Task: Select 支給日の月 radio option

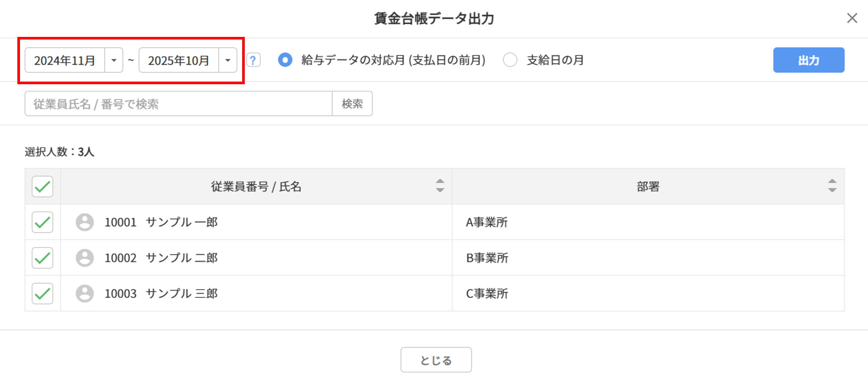Action: point(510,60)
